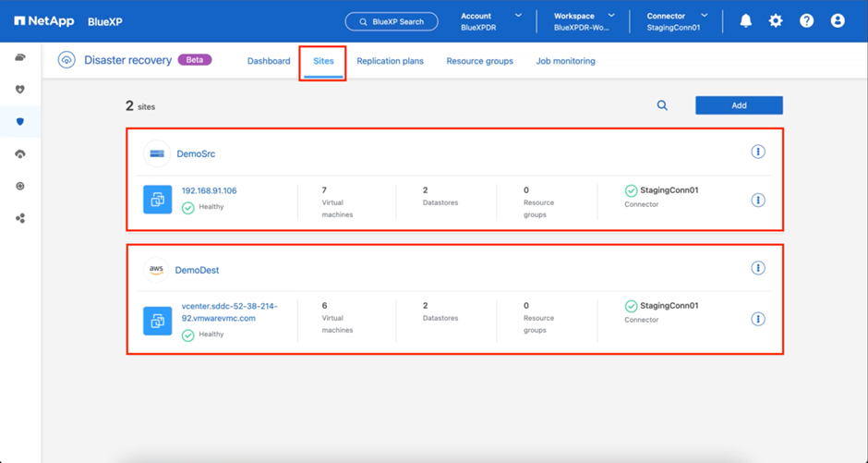Expand the Workspace dropdown
This screenshot has height=463, width=868.
tap(584, 21)
